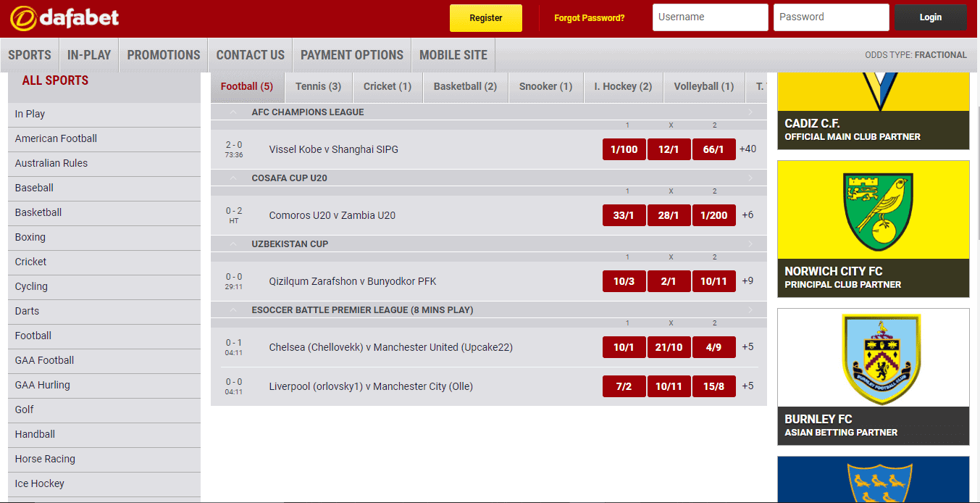
Task: Show +6 more markets Comoros match
Action: pyautogui.click(x=747, y=215)
